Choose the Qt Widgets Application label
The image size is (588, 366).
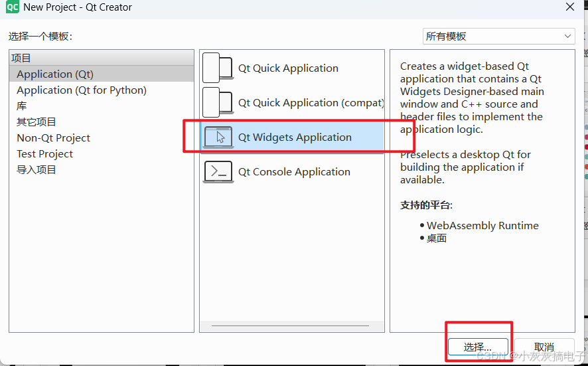click(x=295, y=137)
